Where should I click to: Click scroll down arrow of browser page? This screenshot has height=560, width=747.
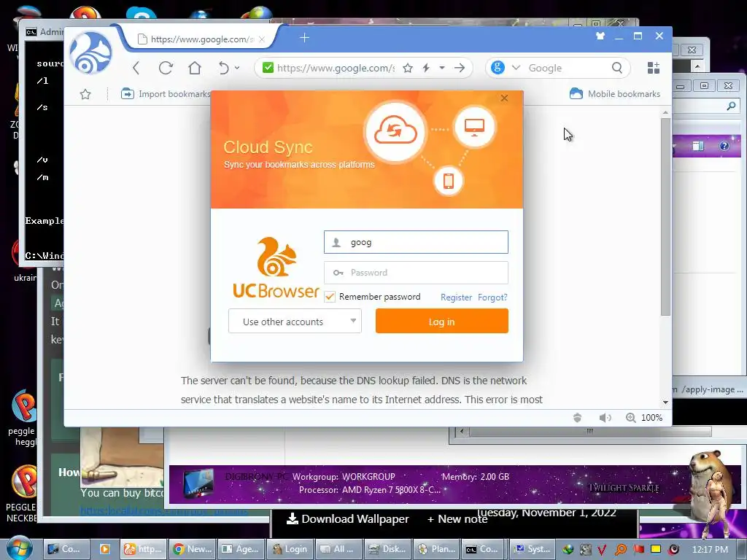[x=665, y=402]
